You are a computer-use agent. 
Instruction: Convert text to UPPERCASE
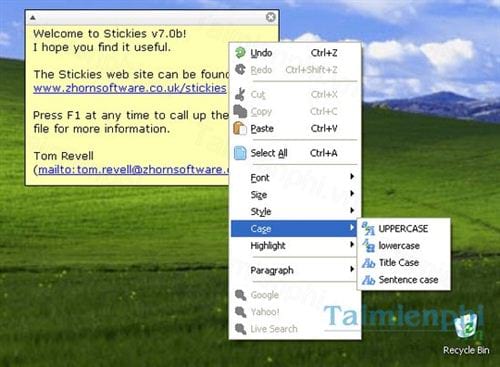pos(404,229)
